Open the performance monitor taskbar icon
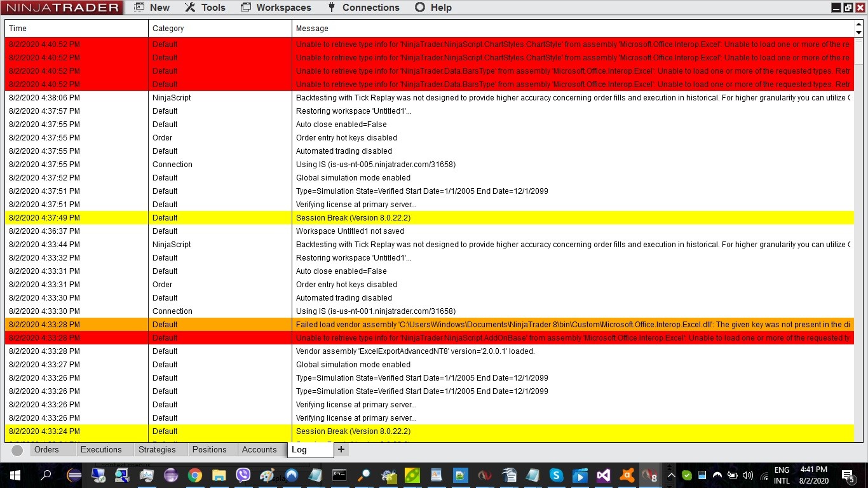This screenshot has width=868, height=488. (x=147, y=475)
